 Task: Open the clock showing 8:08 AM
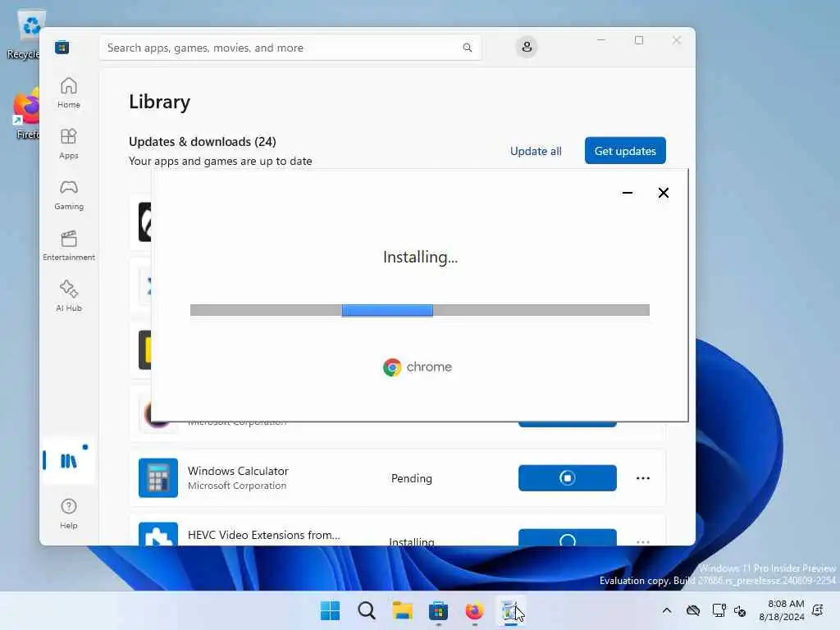[x=782, y=610]
